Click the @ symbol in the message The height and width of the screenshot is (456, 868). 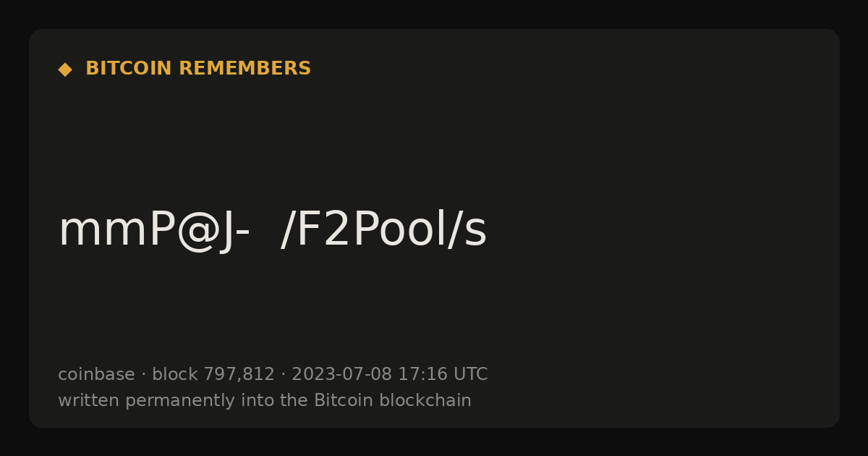click(197, 232)
